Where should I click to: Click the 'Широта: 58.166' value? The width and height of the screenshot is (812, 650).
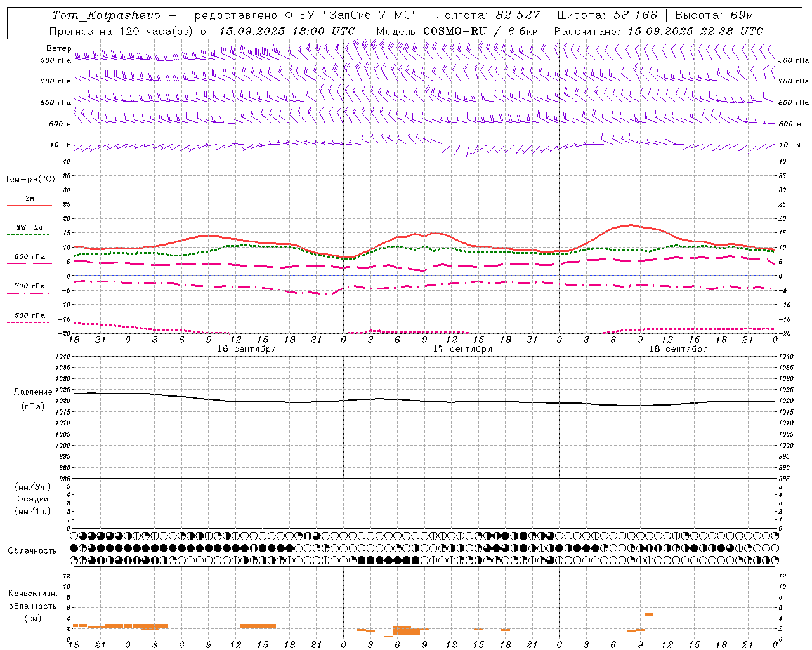608,15
